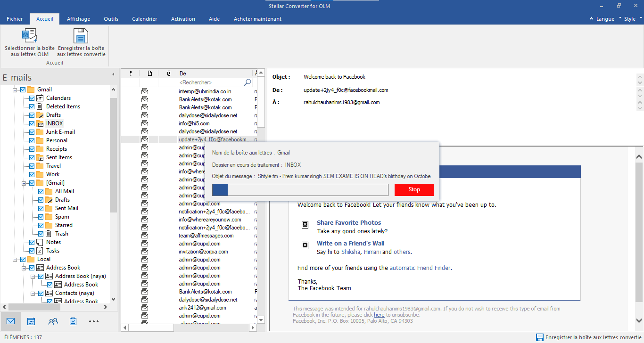Select the Sélectionner la boîte aux lettres OLM icon
Viewport: 644px width, 343px height.
click(x=29, y=35)
